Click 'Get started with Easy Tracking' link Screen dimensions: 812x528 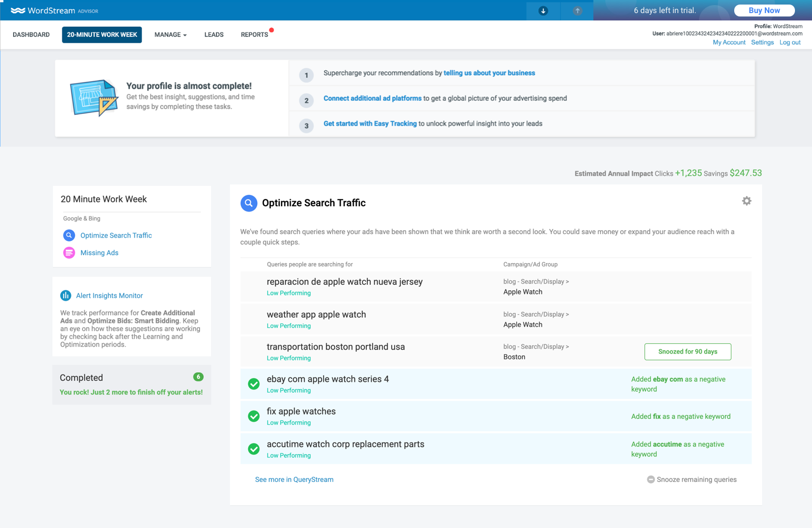click(370, 123)
